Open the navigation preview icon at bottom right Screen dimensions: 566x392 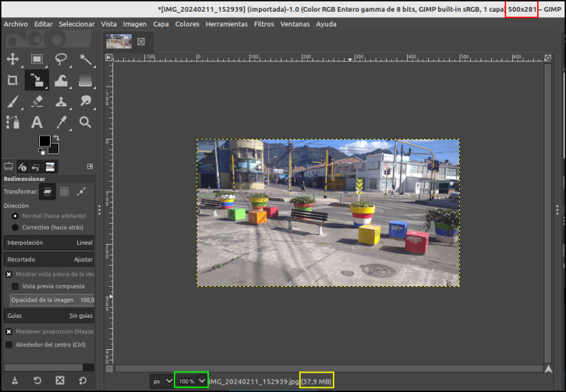coord(548,369)
